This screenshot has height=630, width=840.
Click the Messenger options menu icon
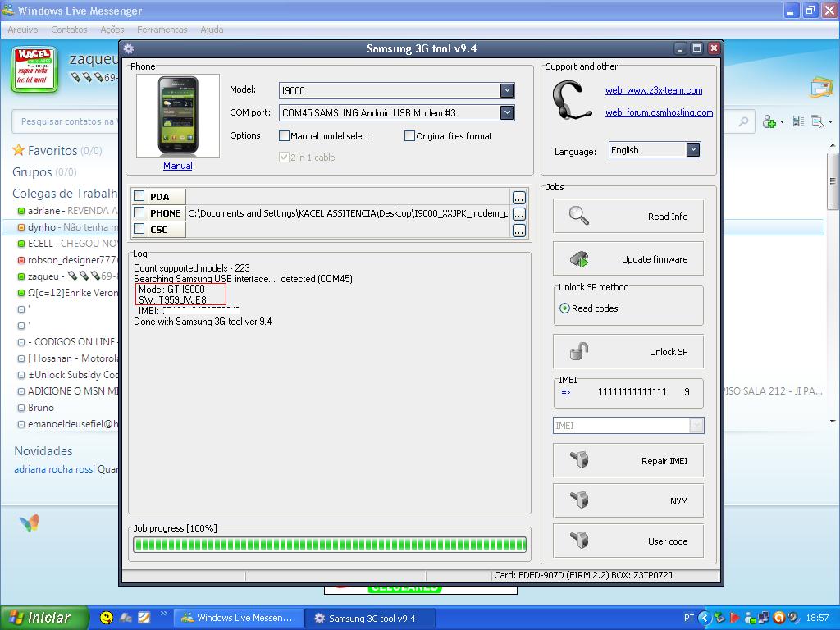pos(818,121)
